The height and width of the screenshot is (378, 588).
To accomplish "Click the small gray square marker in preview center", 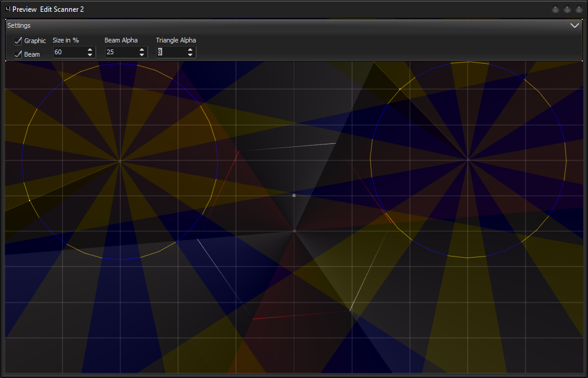I will point(294,195).
